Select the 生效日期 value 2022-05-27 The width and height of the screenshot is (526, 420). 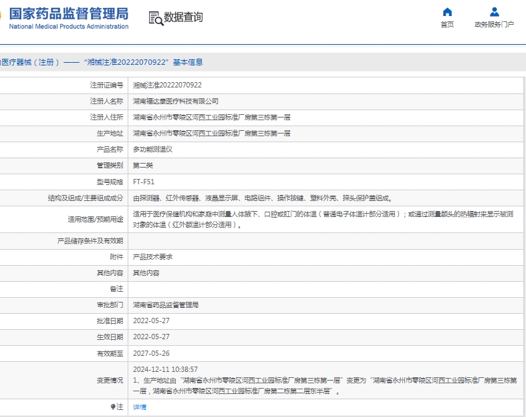coord(151,337)
